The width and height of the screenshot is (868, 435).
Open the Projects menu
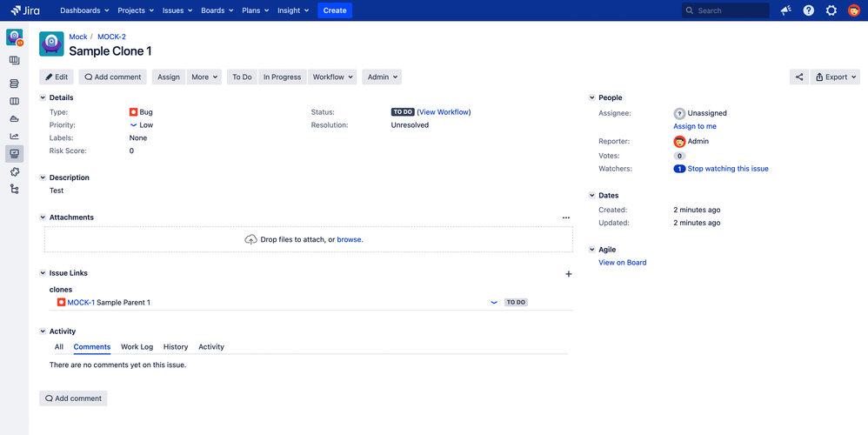click(x=136, y=10)
